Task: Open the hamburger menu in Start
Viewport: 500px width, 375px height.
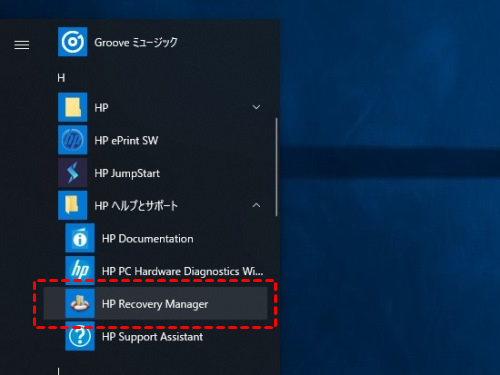Action: [22, 45]
